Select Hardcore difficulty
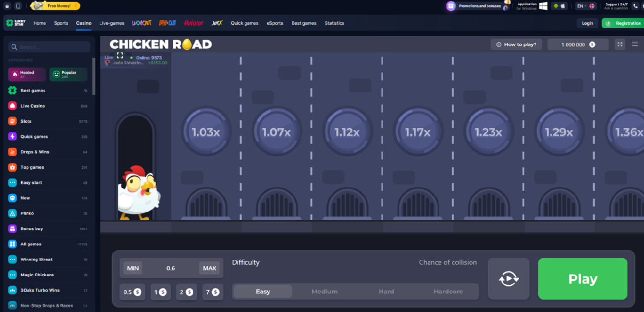Image resolution: width=644 pixels, height=312 pixels. [448, 292]
